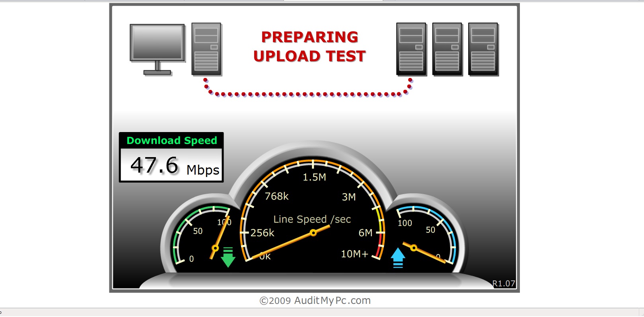The height and width of the screenshot is (317, 644).
Task: Click the PREPARING UPLOAD TEST status text
Action: (x=309, y=47)
